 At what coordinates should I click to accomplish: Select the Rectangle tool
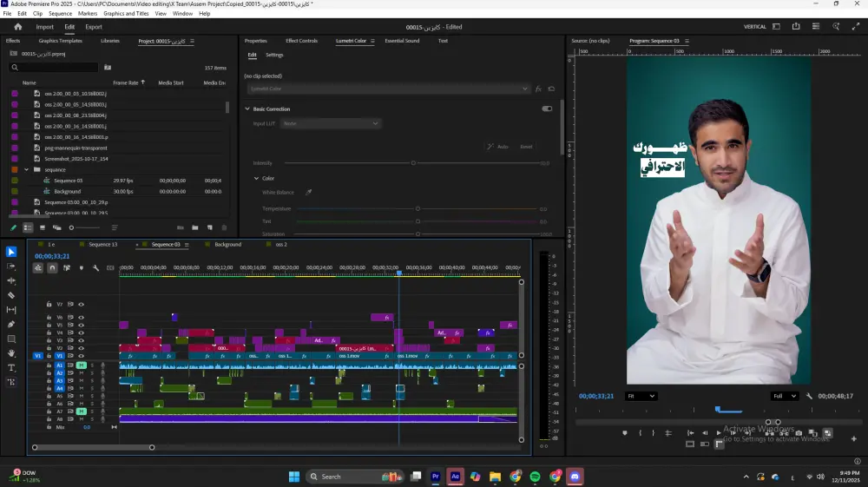coord(11,339)
